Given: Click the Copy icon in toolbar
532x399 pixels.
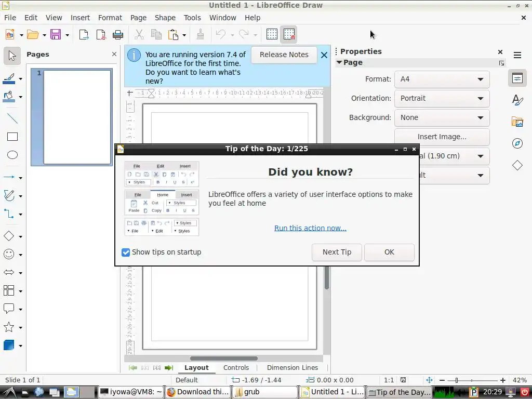Looking at the screenshot, I should pos(156,35).
